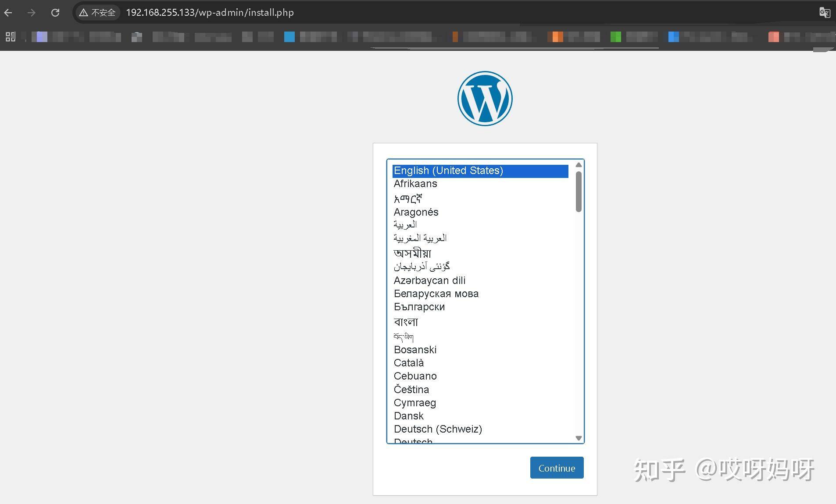Click the WordPress logo

485,99
